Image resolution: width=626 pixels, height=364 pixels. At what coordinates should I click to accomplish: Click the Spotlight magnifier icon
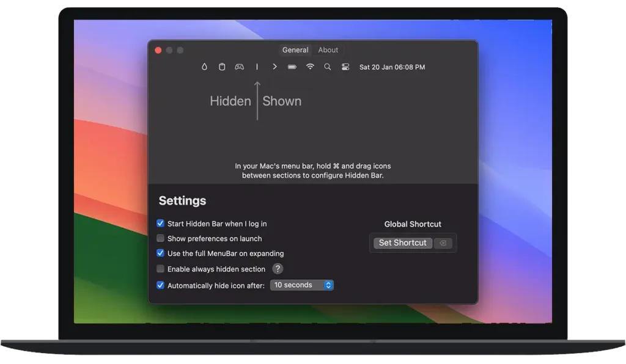[328, 67]
